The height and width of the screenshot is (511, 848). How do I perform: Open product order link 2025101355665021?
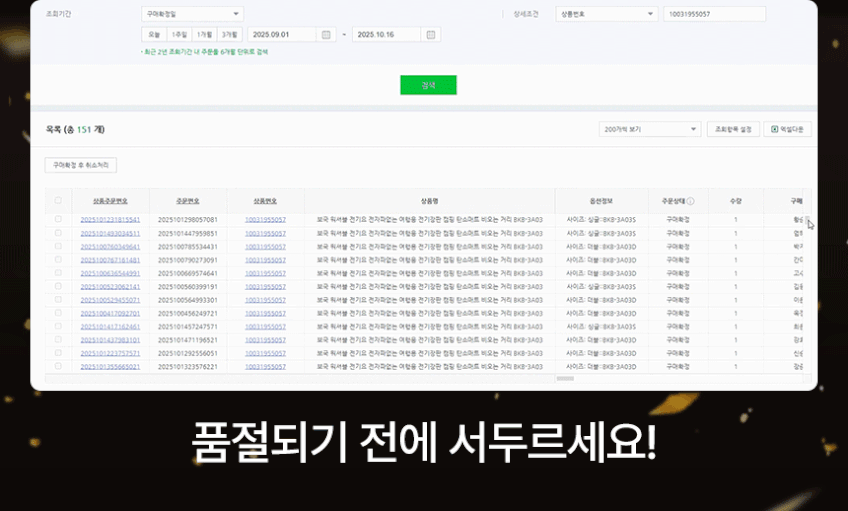point(110,367)
